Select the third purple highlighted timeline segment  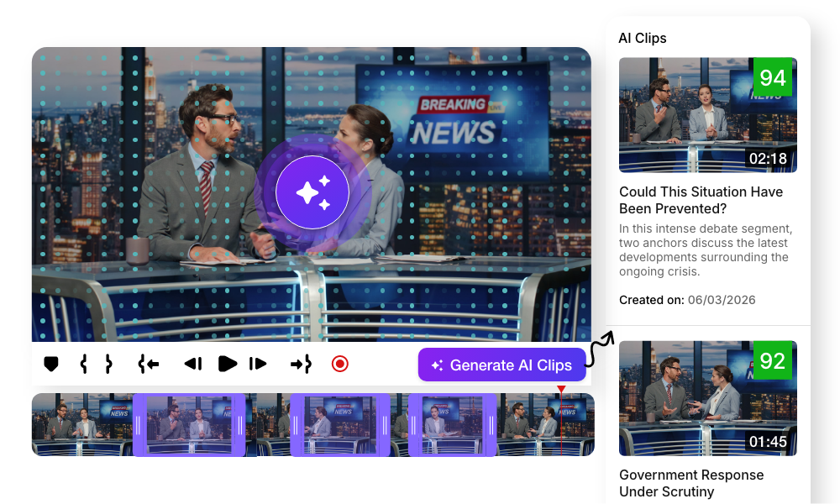(x=452, y=425)
